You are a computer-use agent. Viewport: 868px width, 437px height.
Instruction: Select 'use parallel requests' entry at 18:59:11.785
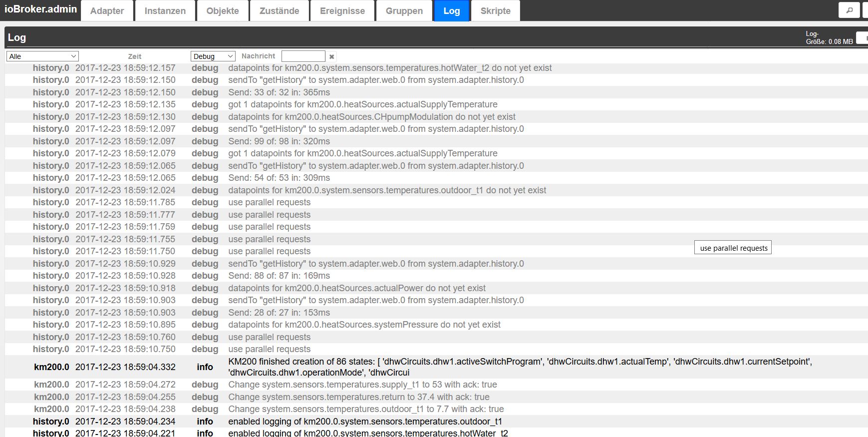[x=269, y=202]
